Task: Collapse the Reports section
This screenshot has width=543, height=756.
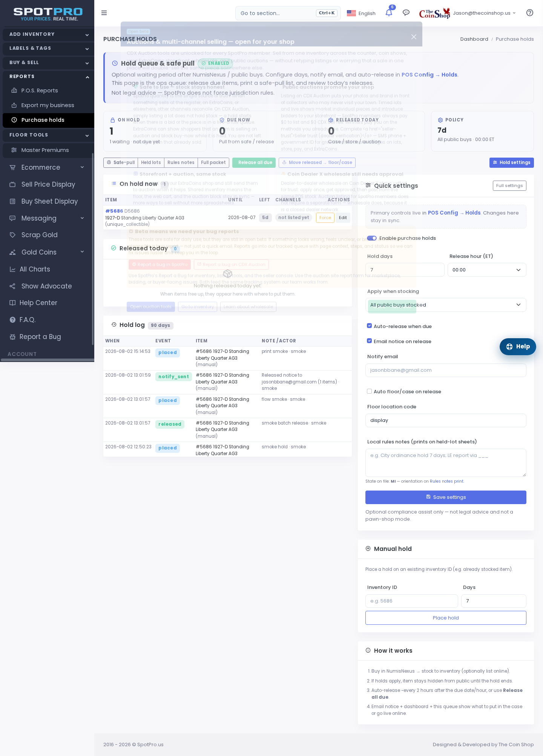Action: coord(48,77)
